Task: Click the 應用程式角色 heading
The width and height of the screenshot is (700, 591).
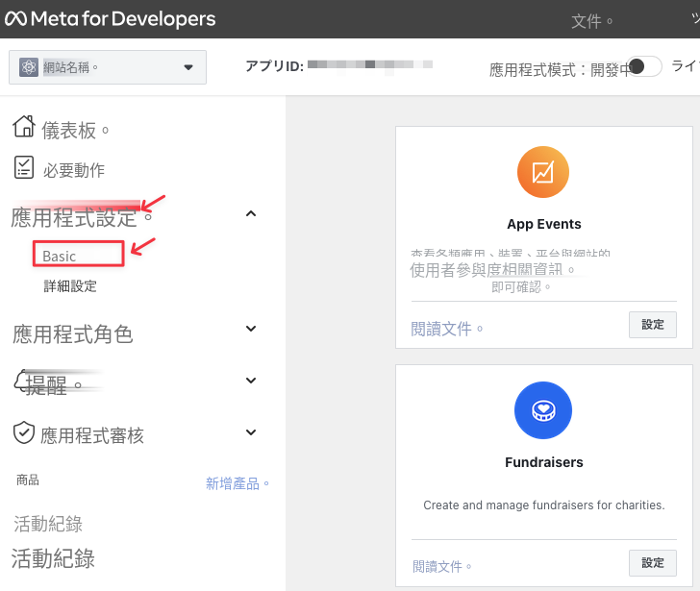Action: point(73,334)
